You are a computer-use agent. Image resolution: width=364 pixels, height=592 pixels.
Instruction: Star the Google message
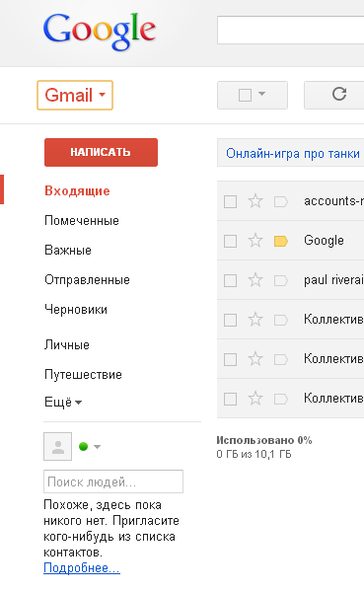click(255, 241)
